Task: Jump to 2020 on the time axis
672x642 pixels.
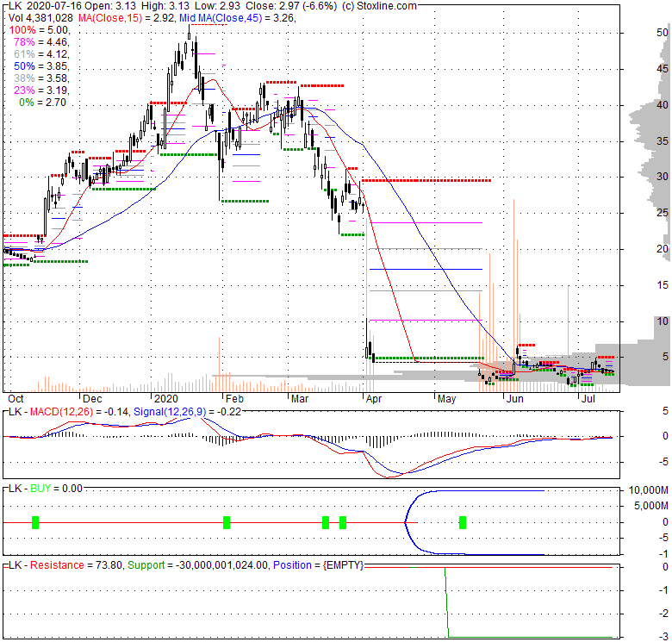Action: pyautogui.click(x=163, y=399)
